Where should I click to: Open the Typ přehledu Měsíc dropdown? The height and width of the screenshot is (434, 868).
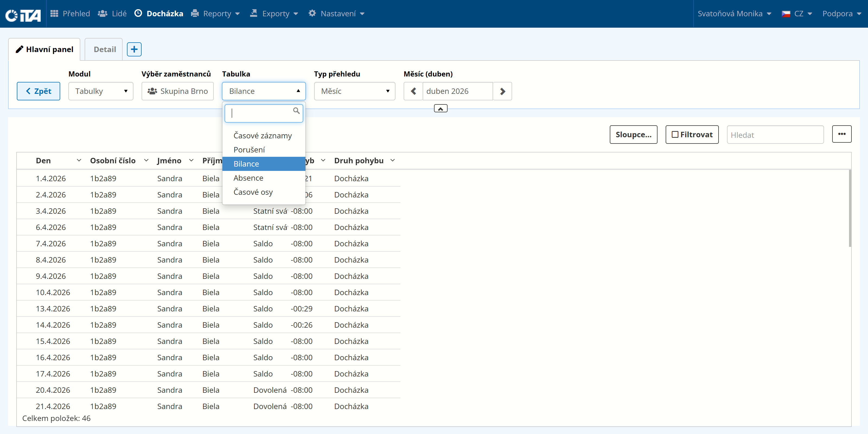coord(355,91)
